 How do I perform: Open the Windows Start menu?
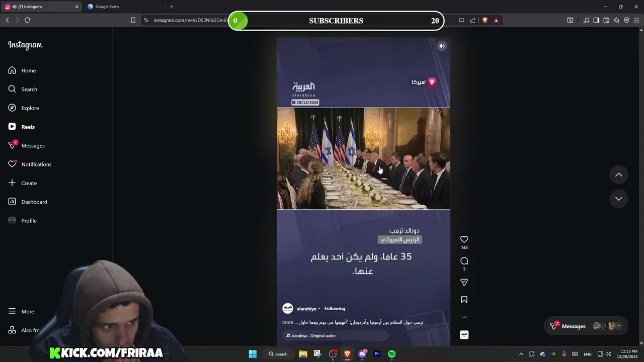coord(253,354)
